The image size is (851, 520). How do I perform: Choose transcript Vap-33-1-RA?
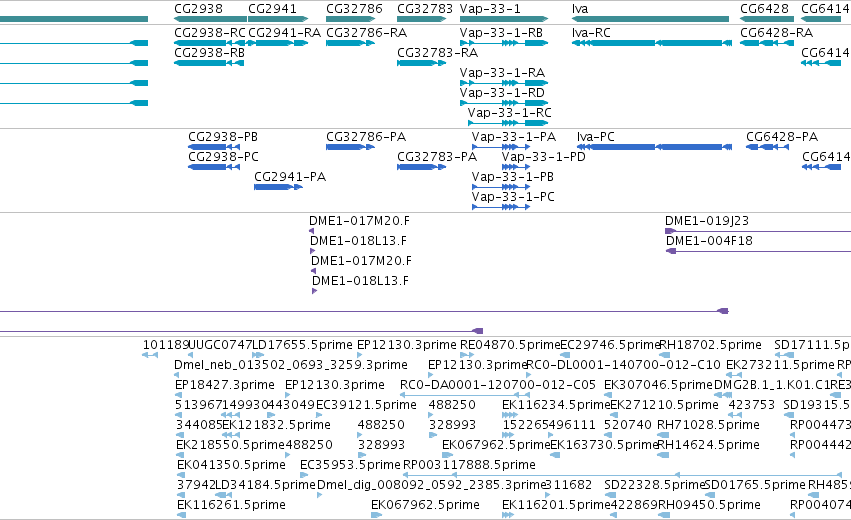click(x=502, y=73)
